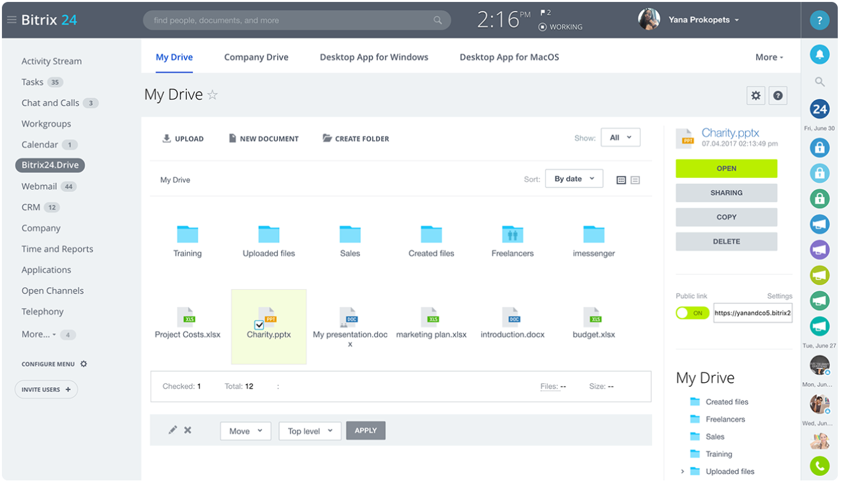Viewport: 841px width, 504px height.
Task: Uncheck the Charity.pptx file checkbox
Action: click(259, 325)
